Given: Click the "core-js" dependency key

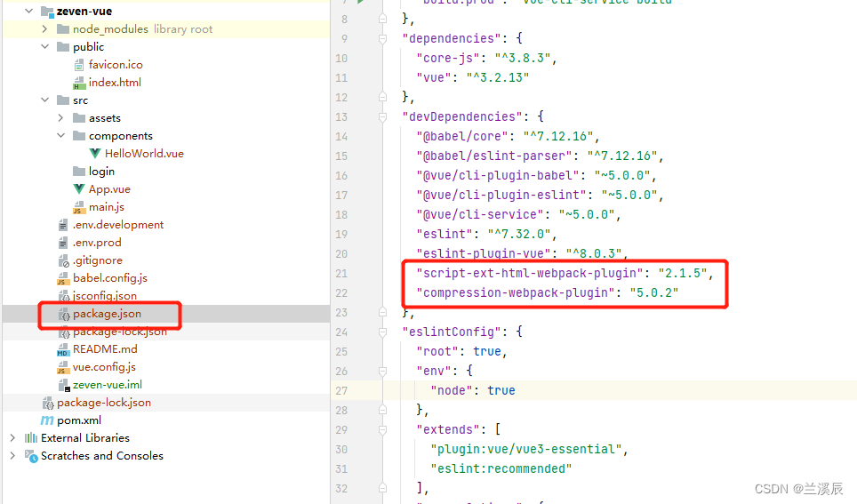Looking at the screenshot, I should point(448,59).
